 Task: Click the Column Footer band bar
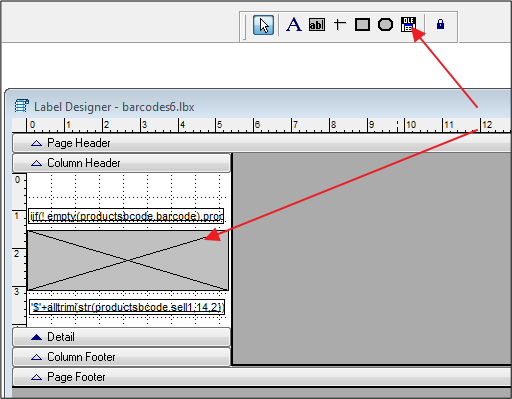[x=122, y=357]
